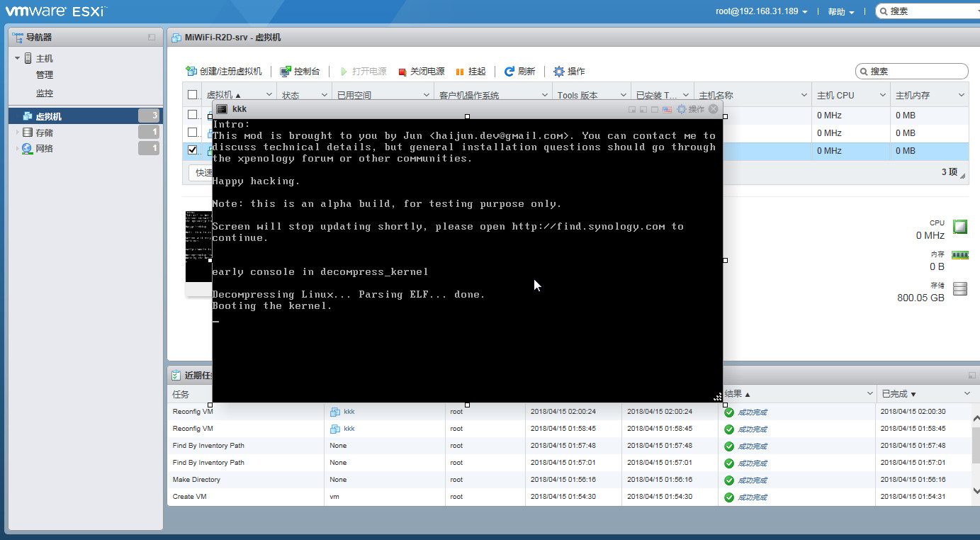Power off VM with 关闭电源
This screenshot has width=980, height=540.
point(421,72)
